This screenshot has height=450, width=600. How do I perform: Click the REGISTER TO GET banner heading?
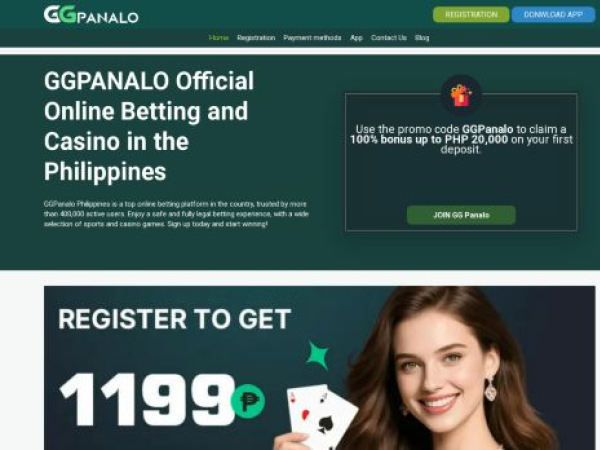(174, 319)
